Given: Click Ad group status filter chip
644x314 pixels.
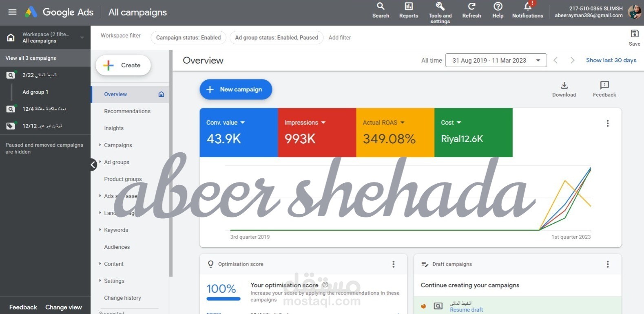Looking at the screenshot, I should [277, 37].
